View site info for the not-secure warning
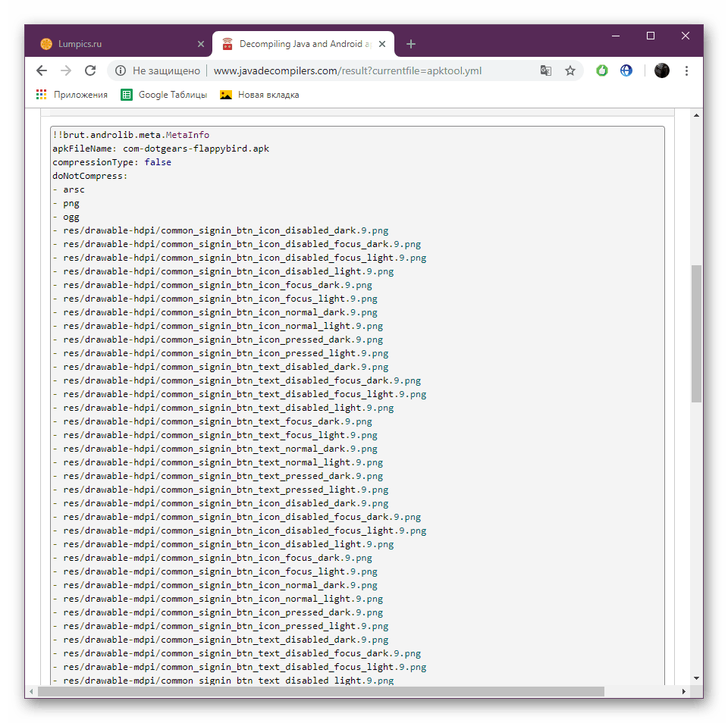Viewport: 728px width, 723px height. pos(121,70)
